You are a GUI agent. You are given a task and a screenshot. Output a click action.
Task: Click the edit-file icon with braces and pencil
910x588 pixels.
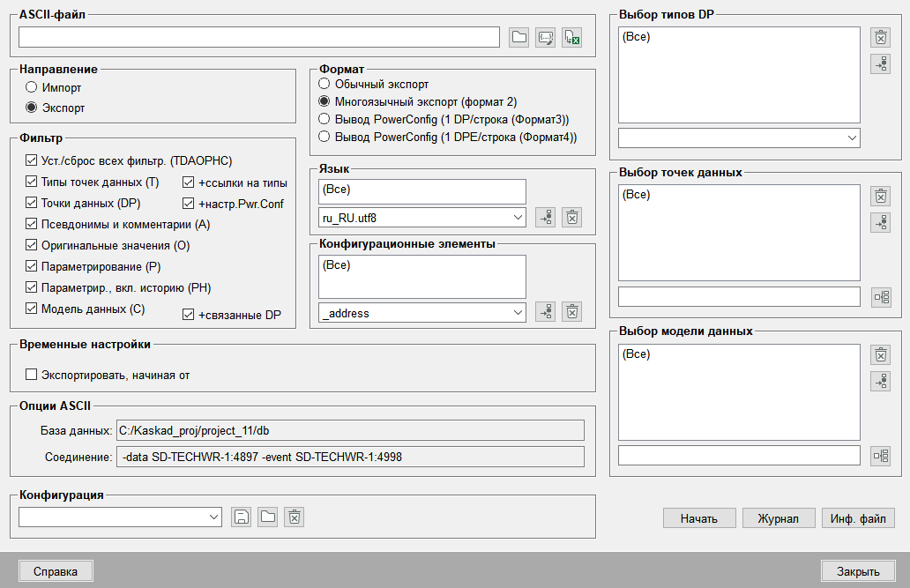pyautogui.click(x=546, y=38)
